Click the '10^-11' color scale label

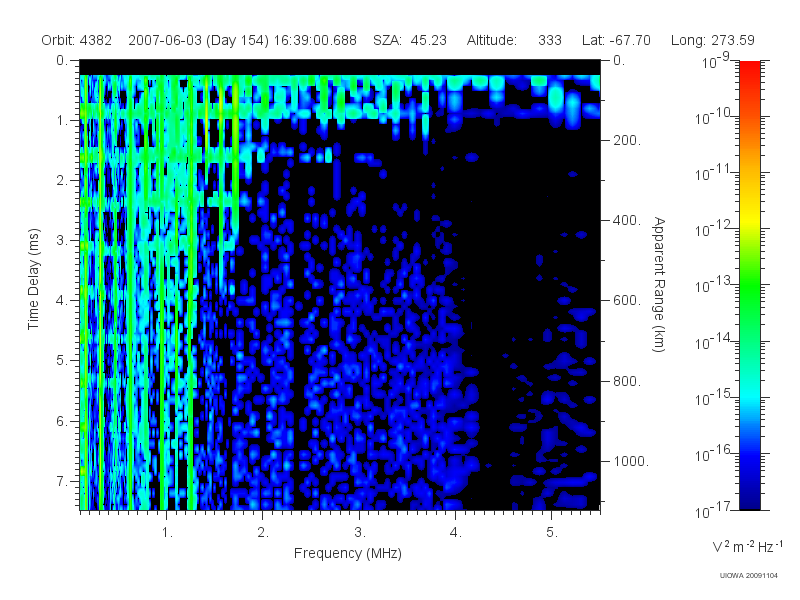pos(715,173)
